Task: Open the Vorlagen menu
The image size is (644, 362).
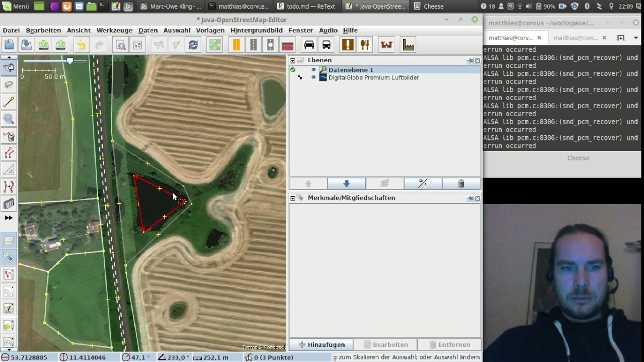Action: (210, 30)
